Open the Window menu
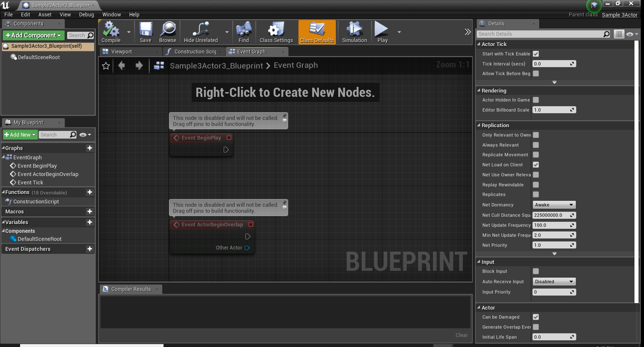 pos(112,14)
